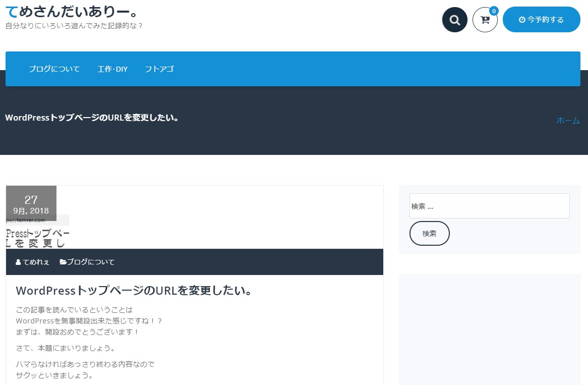
Task: Click the ホーム breadcrumb link
Action: click(x=568, y=121)
